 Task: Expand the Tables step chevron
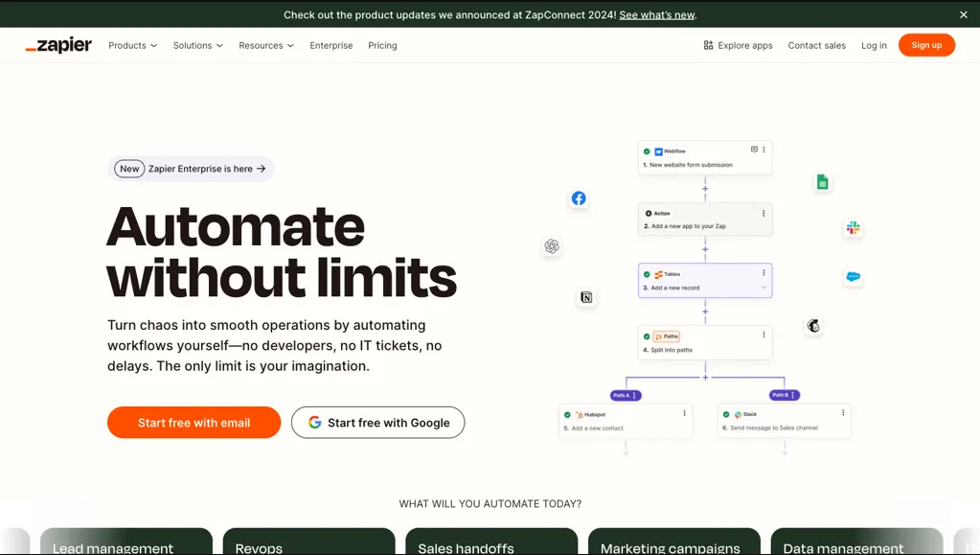763,288
